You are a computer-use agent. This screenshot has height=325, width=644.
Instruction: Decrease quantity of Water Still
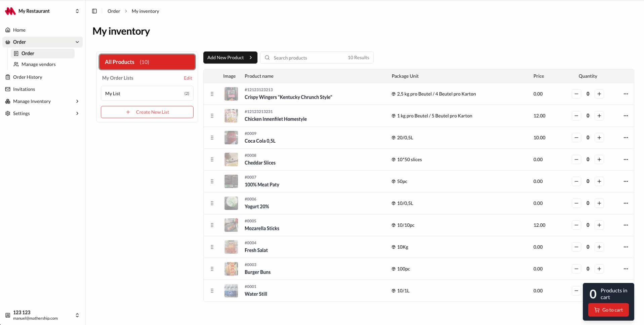(576, 291)
